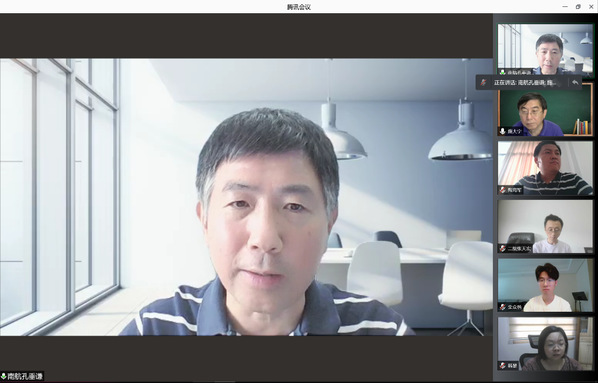Click the main speaker video area
Screen dimensions: 598x383
point(246,197)
